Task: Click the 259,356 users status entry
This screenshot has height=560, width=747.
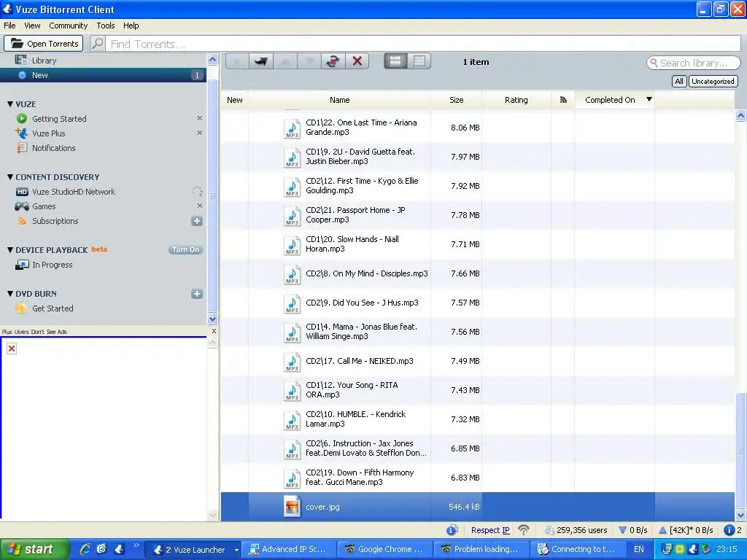Action: click(576, 530)
